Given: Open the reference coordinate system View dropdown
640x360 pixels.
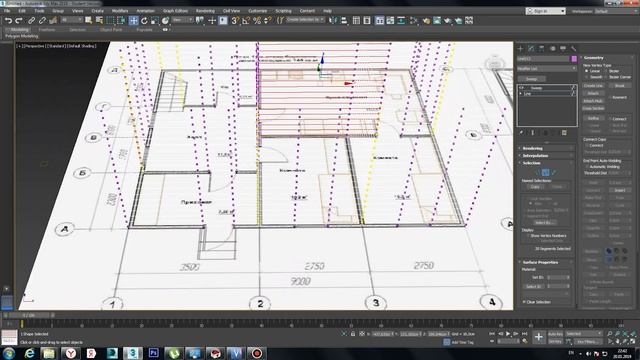Looking at the screenshot, I should point(182,20).
